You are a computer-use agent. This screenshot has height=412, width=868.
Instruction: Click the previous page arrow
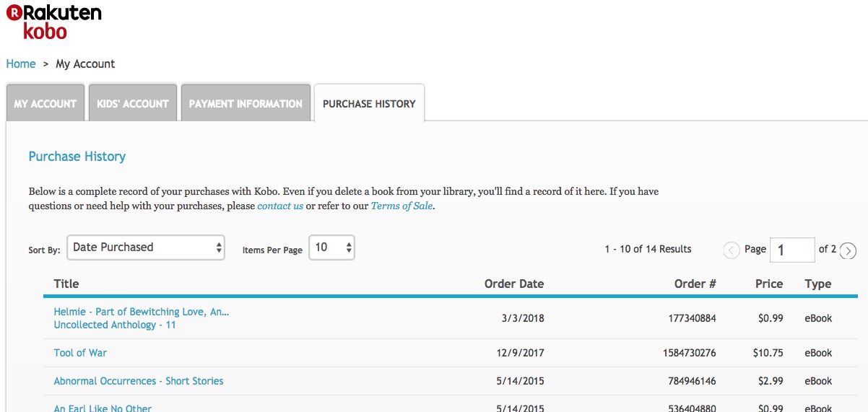click(732, 250)
